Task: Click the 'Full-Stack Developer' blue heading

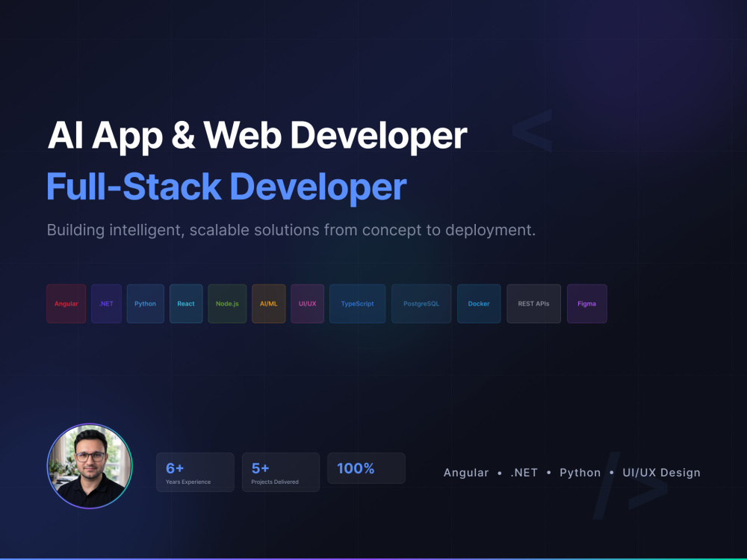Action: pos(227,187)
